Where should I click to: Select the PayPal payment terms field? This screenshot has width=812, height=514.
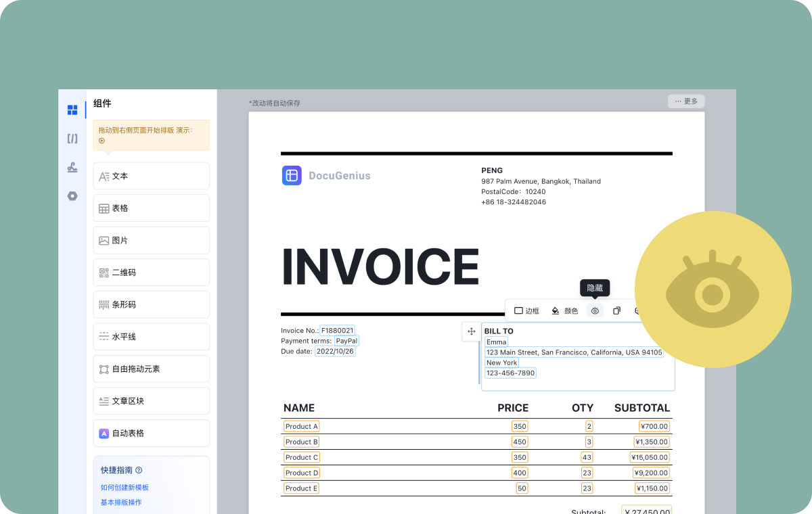point(346,341)
